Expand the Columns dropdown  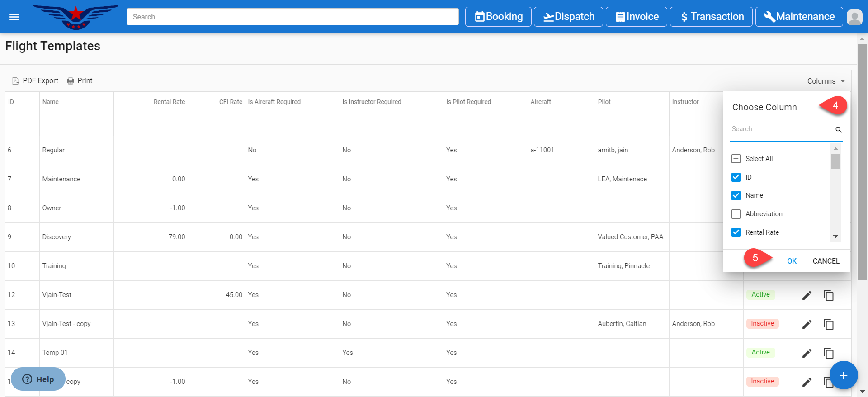[x=826, y=81]
